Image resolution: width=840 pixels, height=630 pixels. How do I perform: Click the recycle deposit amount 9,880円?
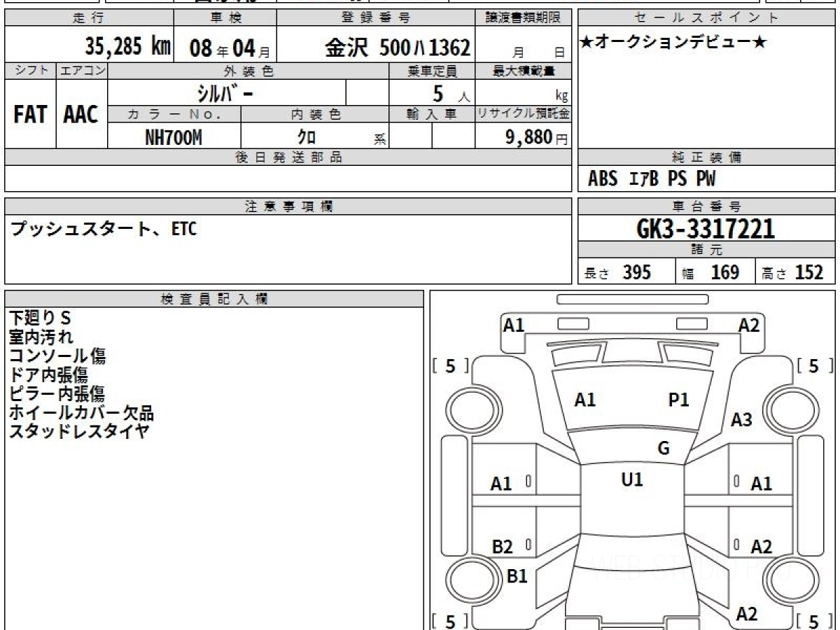537,137
